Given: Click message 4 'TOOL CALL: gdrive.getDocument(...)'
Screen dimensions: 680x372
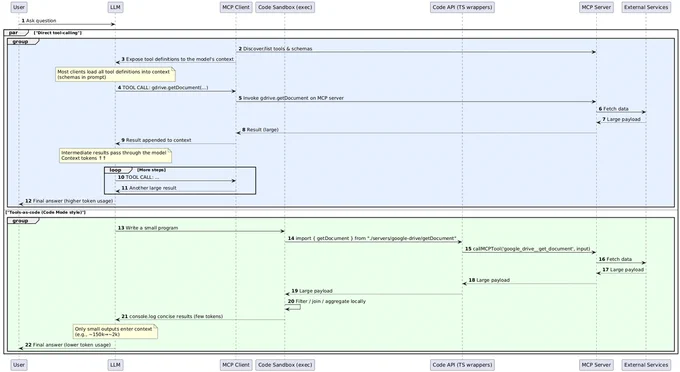Looking at the screenshot, I should click(x=163, y=88).
